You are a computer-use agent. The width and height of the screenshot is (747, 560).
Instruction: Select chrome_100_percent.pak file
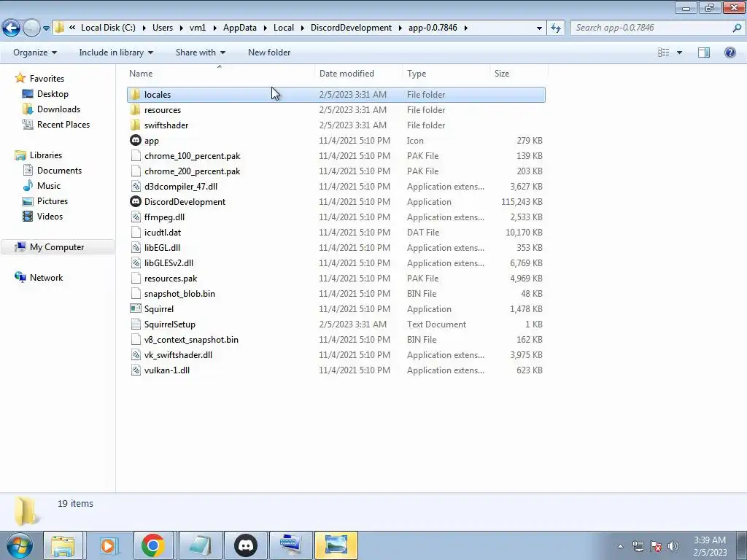tap(192, 156)
